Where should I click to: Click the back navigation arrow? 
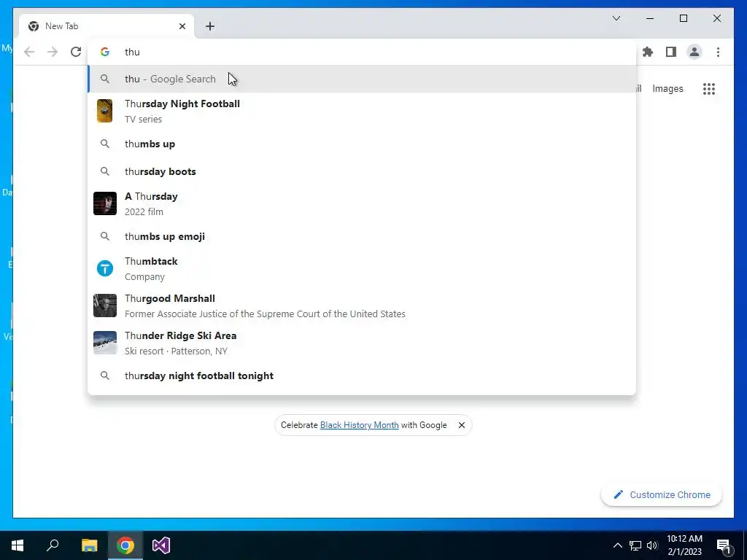pos(29,52)
